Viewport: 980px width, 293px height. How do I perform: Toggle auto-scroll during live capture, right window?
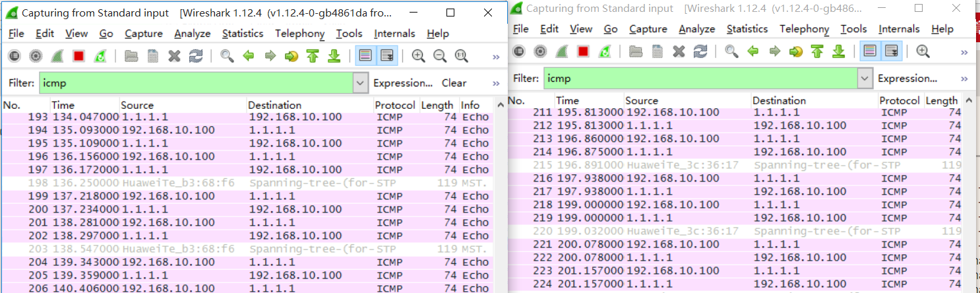click(x=892, y=51)
